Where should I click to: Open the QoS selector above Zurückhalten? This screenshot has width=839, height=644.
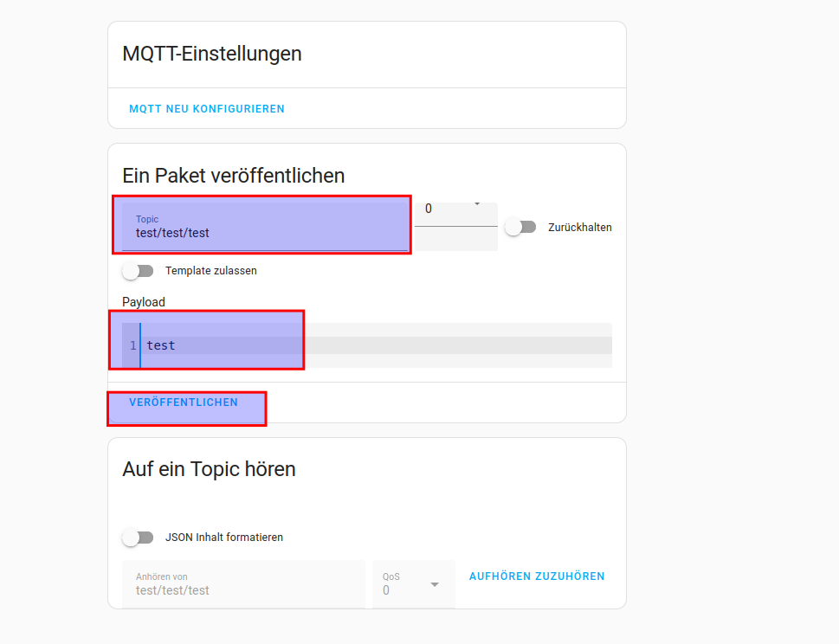click(455, 212)
